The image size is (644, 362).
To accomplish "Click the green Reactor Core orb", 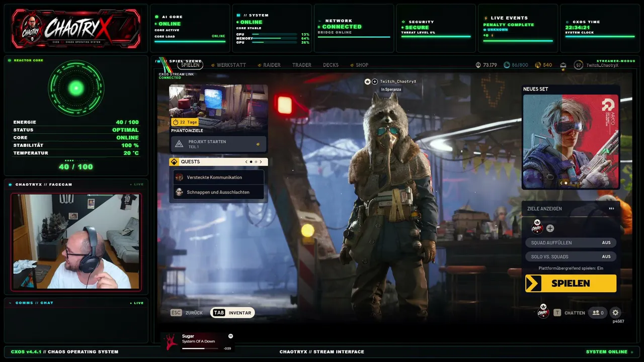I will tap(76, 88).
